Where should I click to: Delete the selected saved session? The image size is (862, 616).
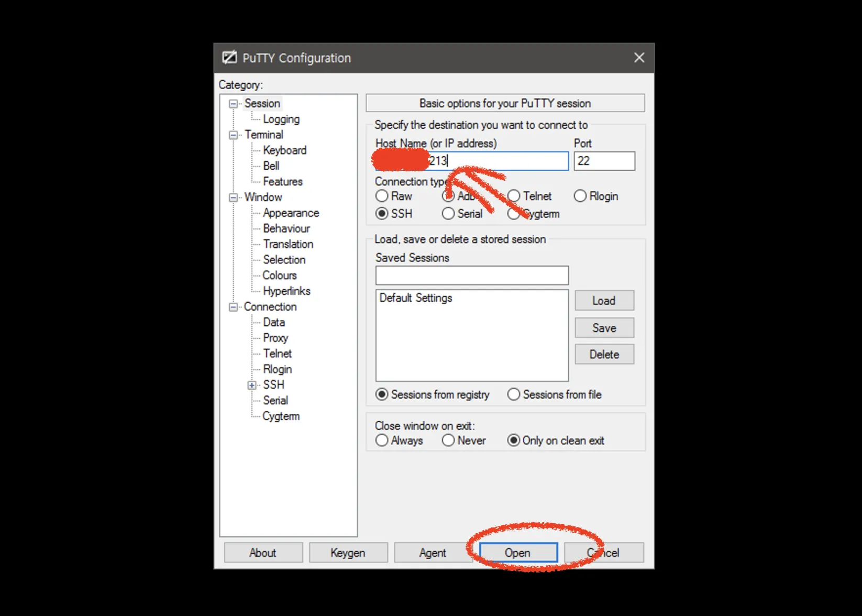(604, 354)
